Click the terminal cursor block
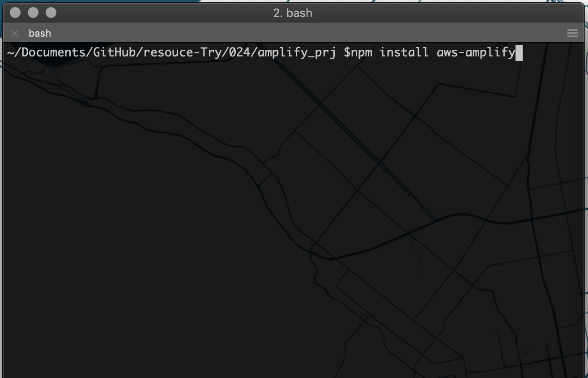The image size is (588, 378). 519,53
